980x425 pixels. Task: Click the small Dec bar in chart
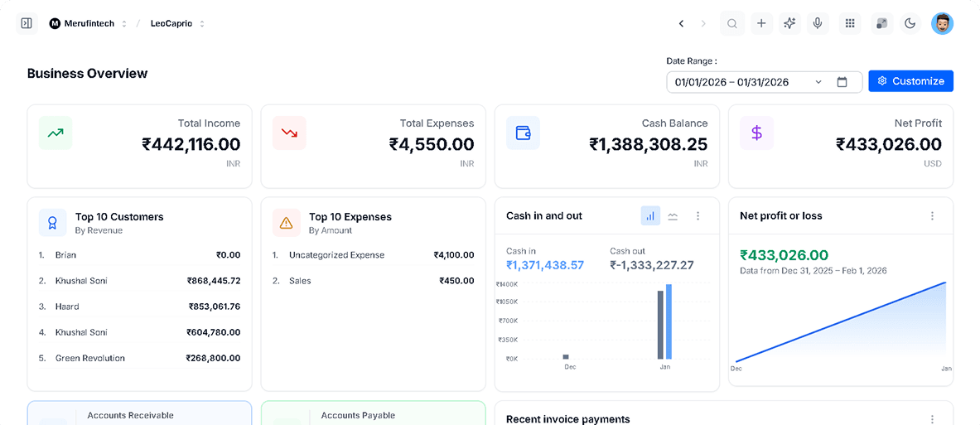coord(567,357)
